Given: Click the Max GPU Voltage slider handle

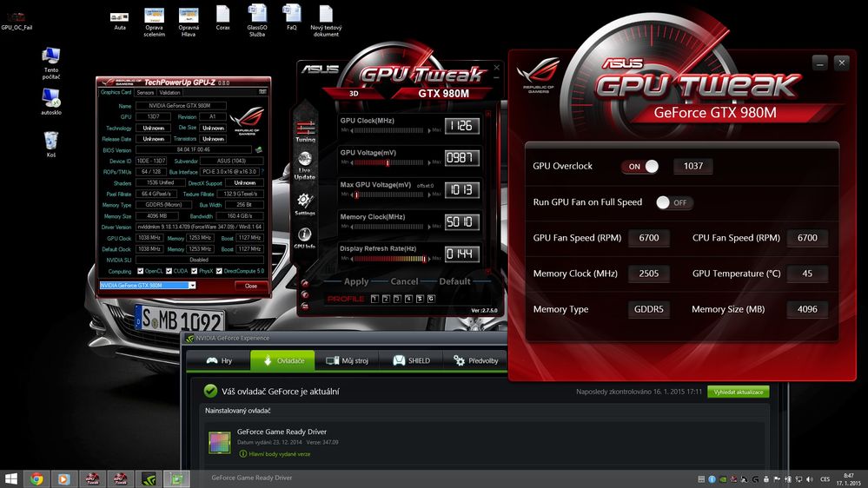Looking at the screenshot, I should pos(356,195).
